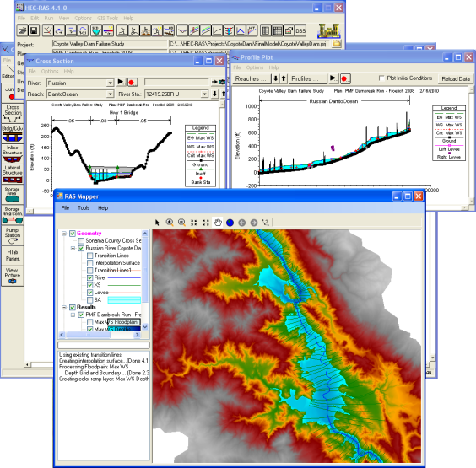Screen dimensions: 476x468
Task: Select the arrow pointer tool in RAS Mapper
Action: 157,223
